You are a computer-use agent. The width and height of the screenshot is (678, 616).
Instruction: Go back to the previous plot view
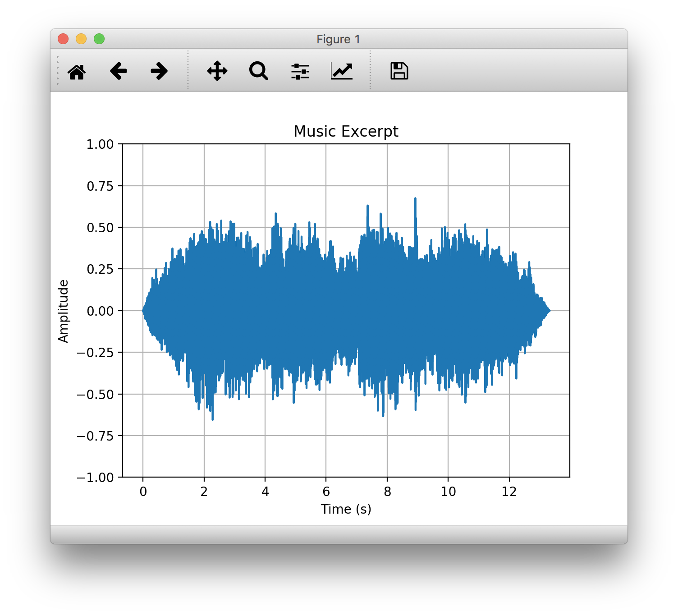(x=118, y=71)
